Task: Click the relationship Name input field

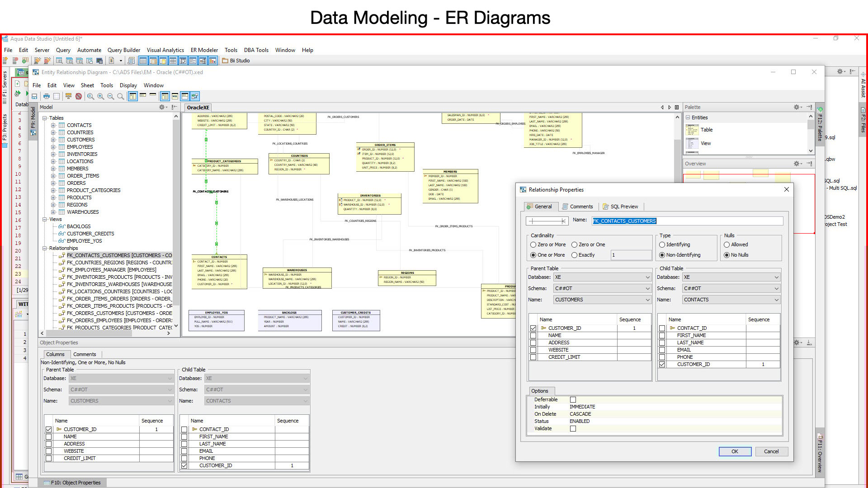Action: (x=688, y=221)
